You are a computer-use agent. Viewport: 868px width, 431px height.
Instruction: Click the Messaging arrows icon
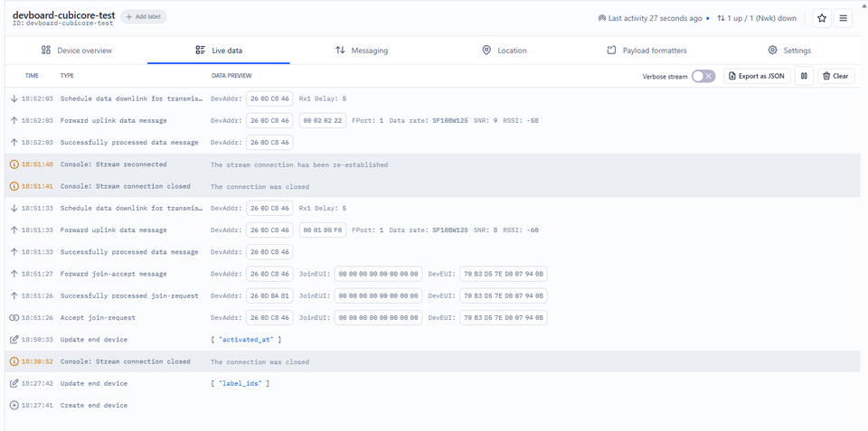click(x=340, y=51)
